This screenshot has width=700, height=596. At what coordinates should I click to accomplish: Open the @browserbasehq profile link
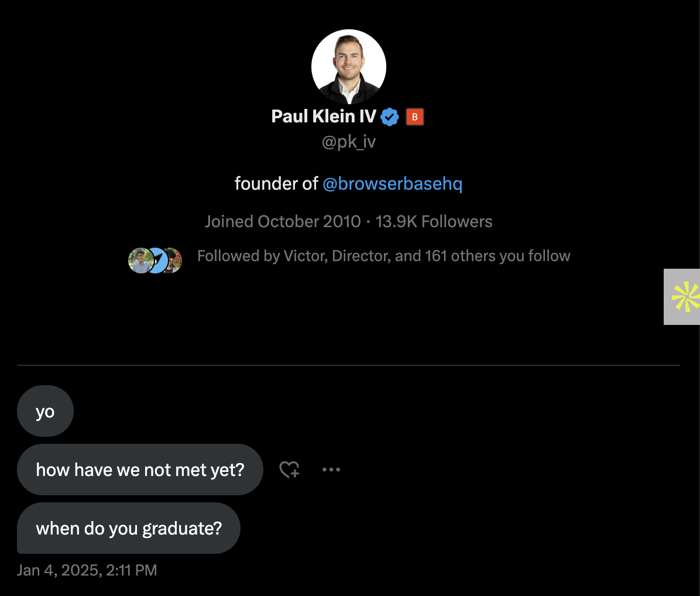click(x=393, y=183)
